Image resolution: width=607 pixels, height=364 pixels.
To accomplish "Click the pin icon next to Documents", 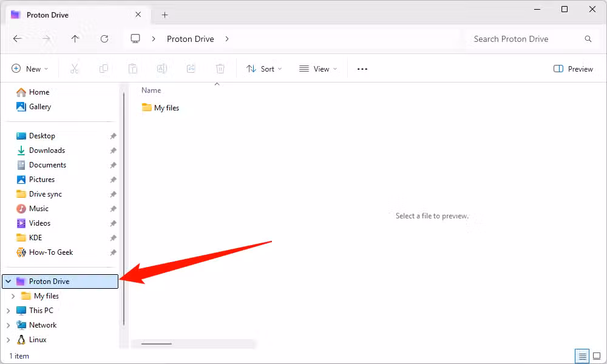I will (113, 165).
